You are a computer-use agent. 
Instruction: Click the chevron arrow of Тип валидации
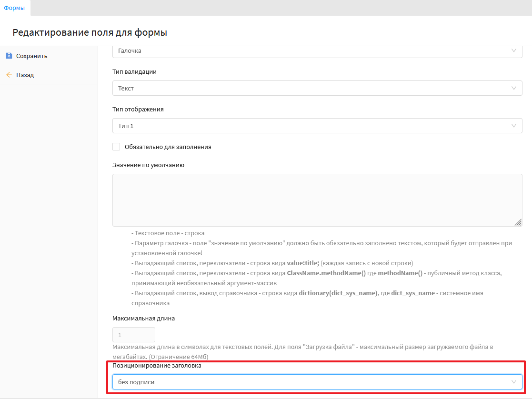point(513,88)
